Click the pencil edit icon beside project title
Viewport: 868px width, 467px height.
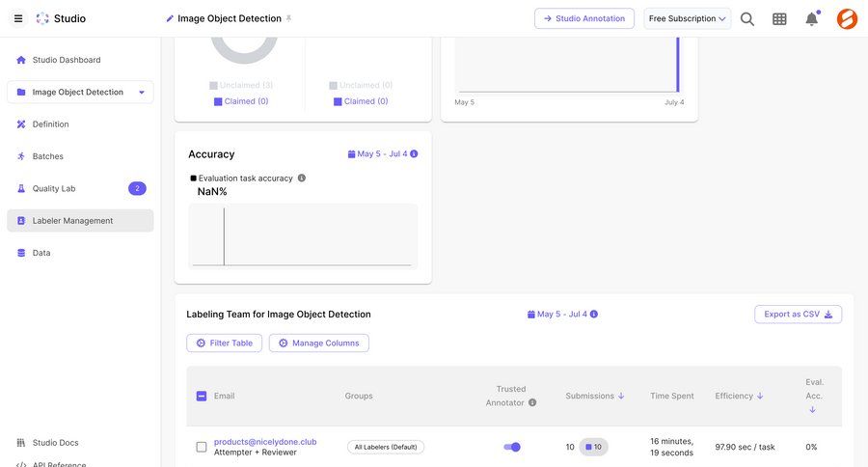(x=170, y=19)
